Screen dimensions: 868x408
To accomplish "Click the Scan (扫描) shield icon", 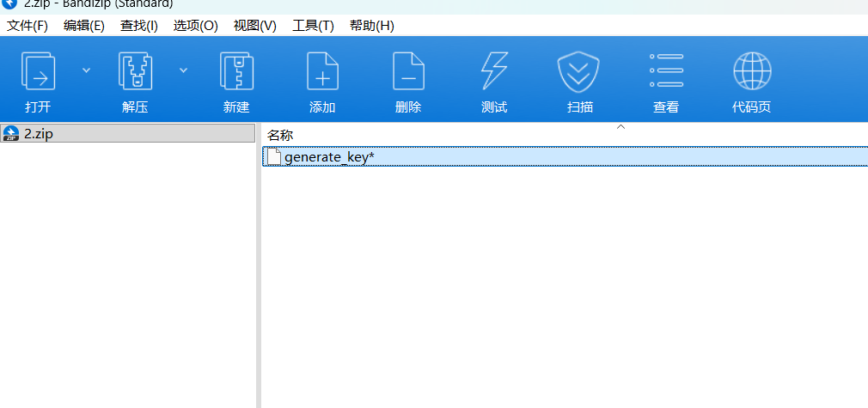I will pos(578,72).
